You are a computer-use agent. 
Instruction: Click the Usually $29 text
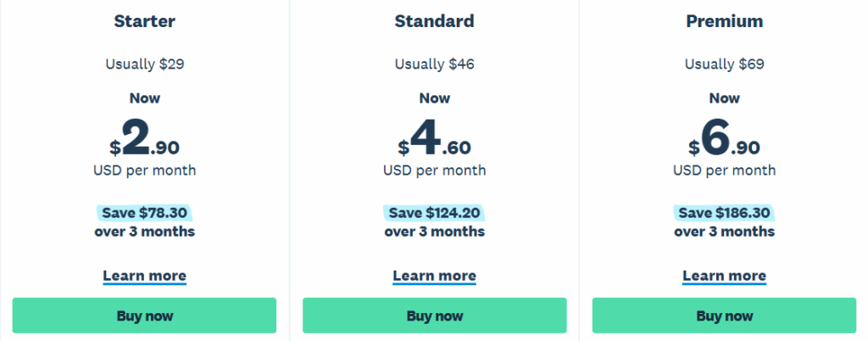tap(144, 64)
